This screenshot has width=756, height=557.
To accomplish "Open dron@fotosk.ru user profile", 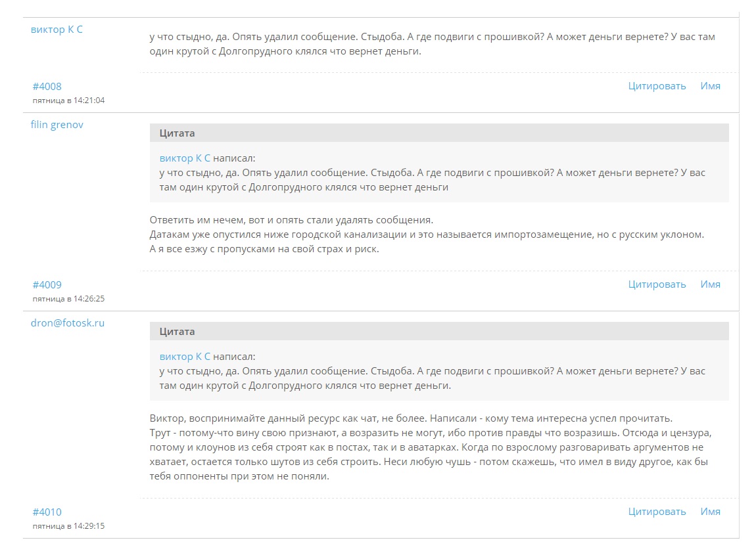I will coord(68,323).
